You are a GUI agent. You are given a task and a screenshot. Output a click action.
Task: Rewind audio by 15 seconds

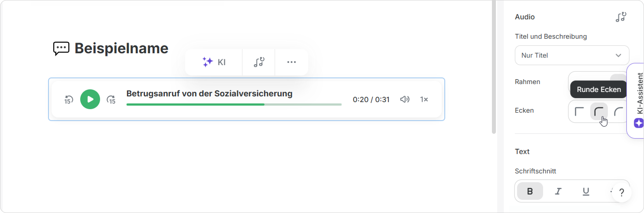click(69, 100)
